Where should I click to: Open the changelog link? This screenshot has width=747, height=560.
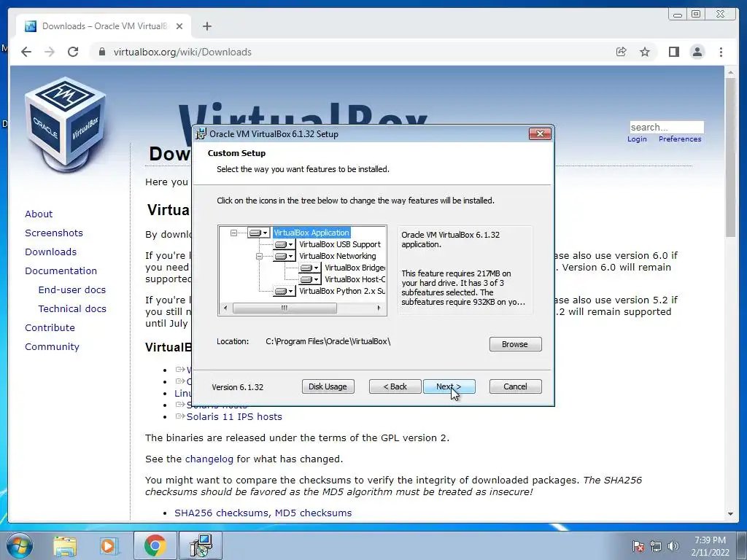pyautogui.click(x=209, y=459)
